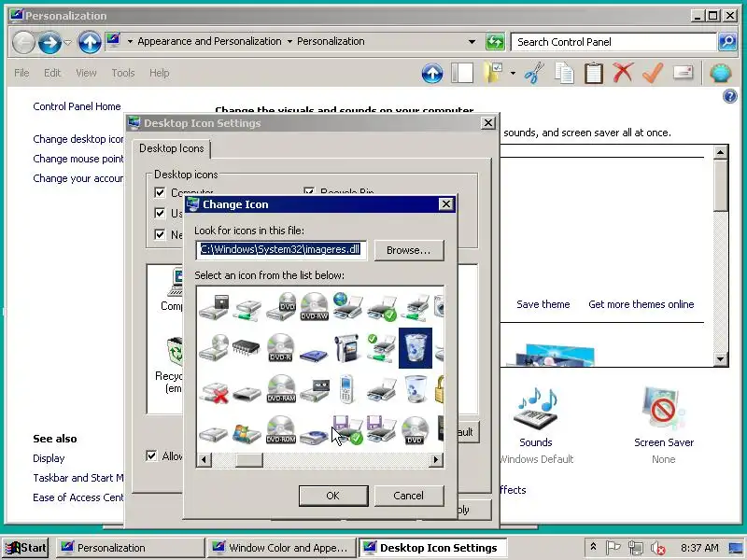This screenshot has height=560, width=747.
Task: Click the clipboard Paste toolbar icon
Action: (594, 73)
